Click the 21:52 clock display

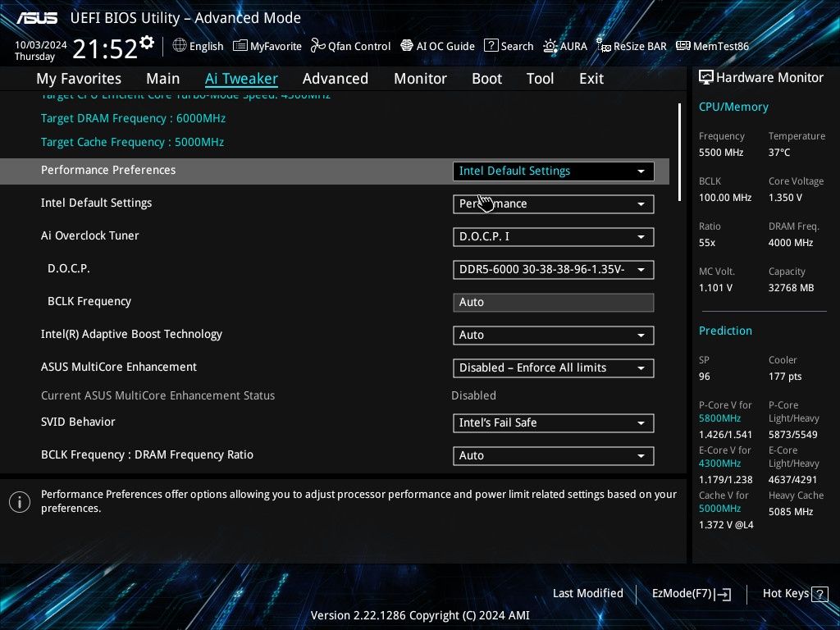[105, 48]
